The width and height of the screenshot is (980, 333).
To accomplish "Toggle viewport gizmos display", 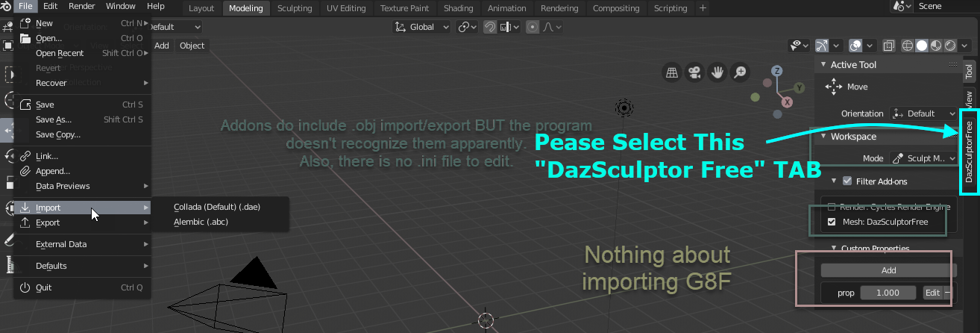I will click(x=822, y=46).
